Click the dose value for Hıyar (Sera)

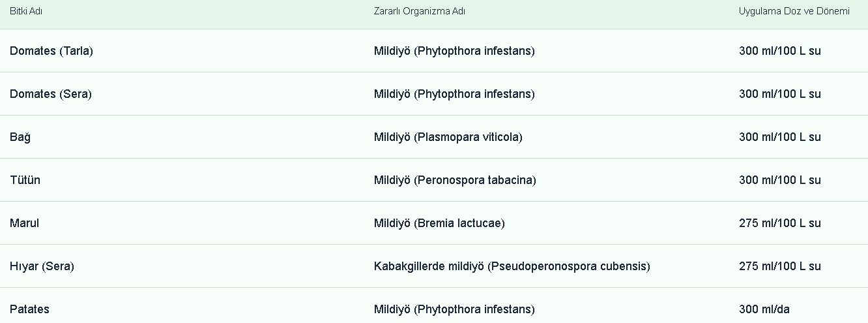pyautogui.click(x=779, y=266)
